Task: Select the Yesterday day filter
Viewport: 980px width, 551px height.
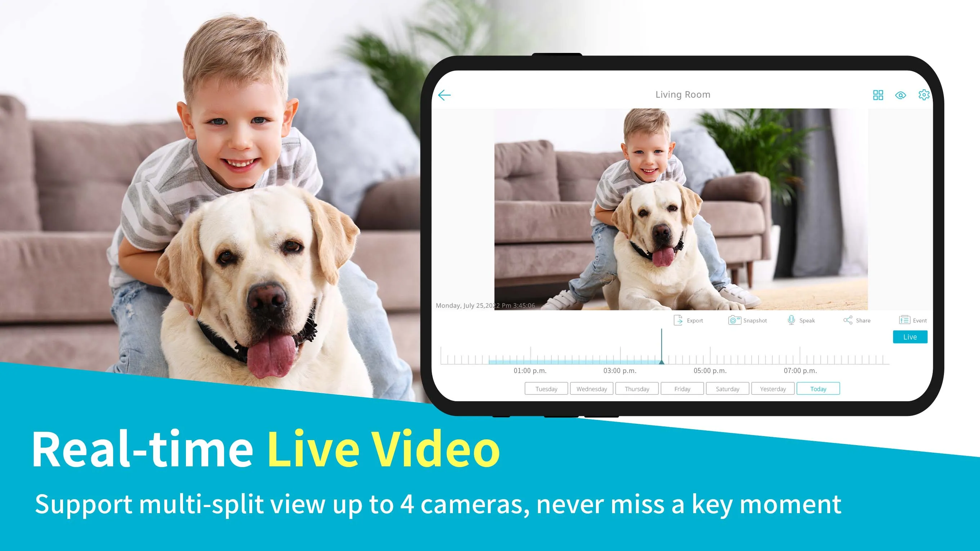Action: point(772,388)
